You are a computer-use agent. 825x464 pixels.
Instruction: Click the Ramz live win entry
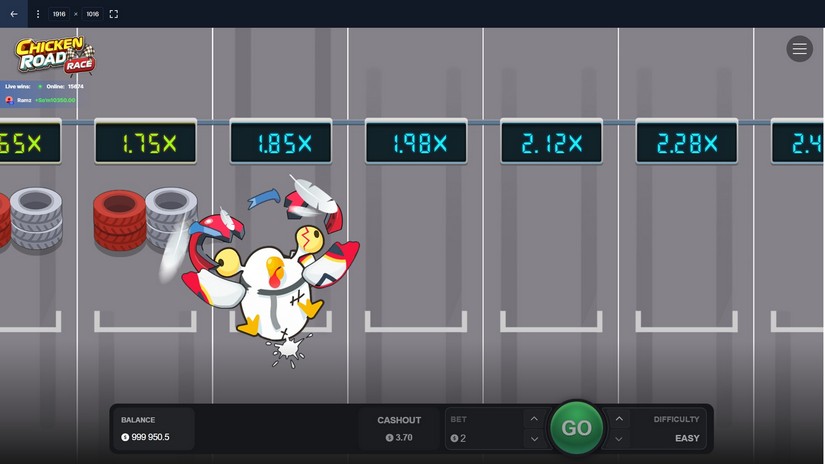[40, 100]
